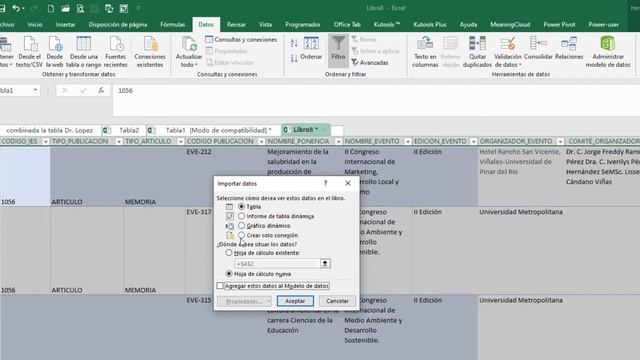Open Validación de datos tool
The height and width of the screenshot is (360, 640).
[x=508, y=52]
